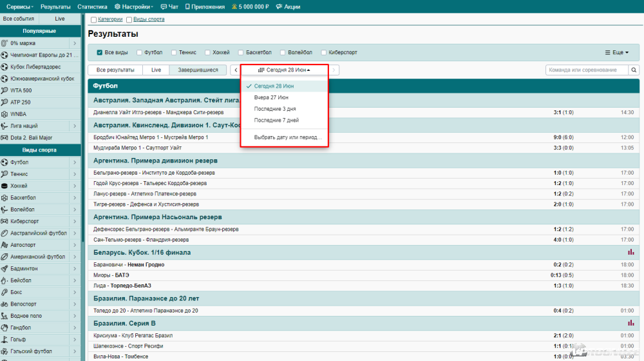
Task: Click the Hockey puck icon in sidebar
Action: (x=5, y=186)
